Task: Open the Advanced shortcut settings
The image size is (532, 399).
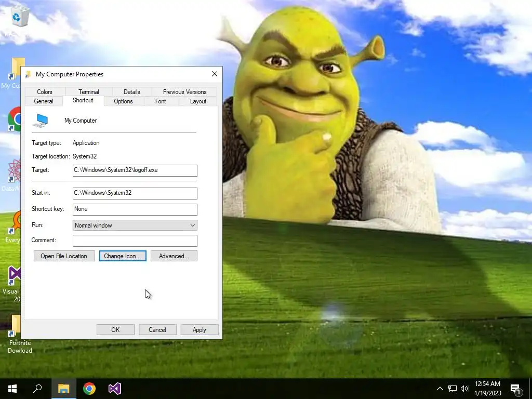Action: tap(174, 256)
